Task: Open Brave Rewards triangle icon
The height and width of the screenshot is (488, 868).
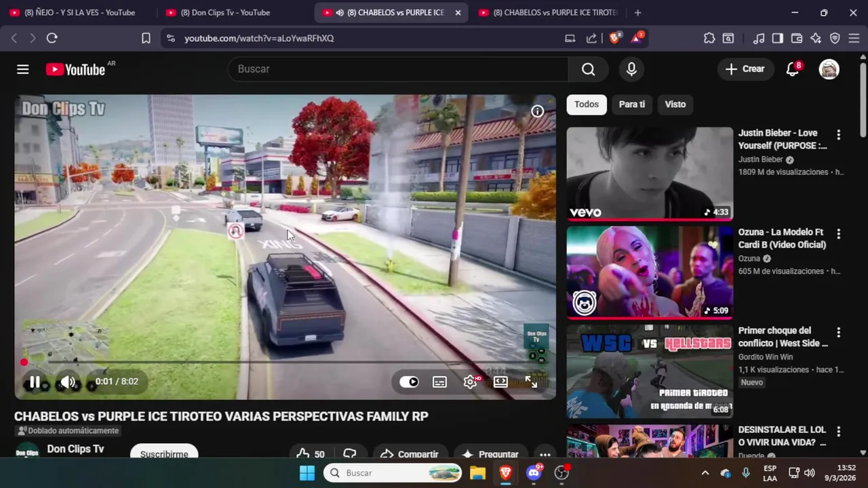Action: coord(637,39)
